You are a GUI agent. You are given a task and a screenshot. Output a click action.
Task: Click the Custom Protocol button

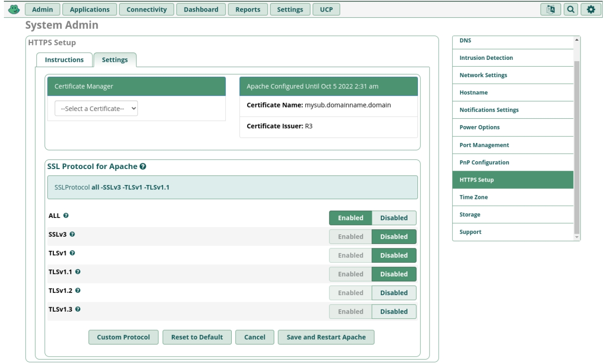(124, 337)
